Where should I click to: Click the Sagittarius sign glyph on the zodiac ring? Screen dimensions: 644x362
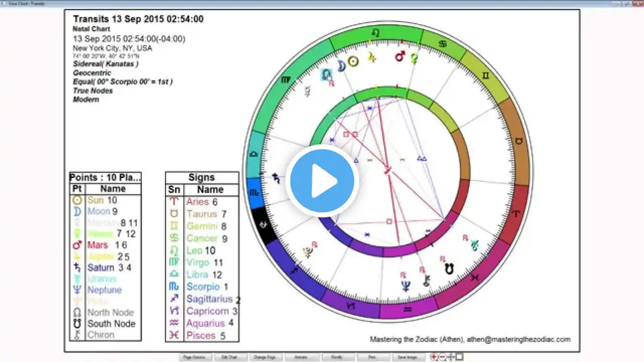[294, 271]
